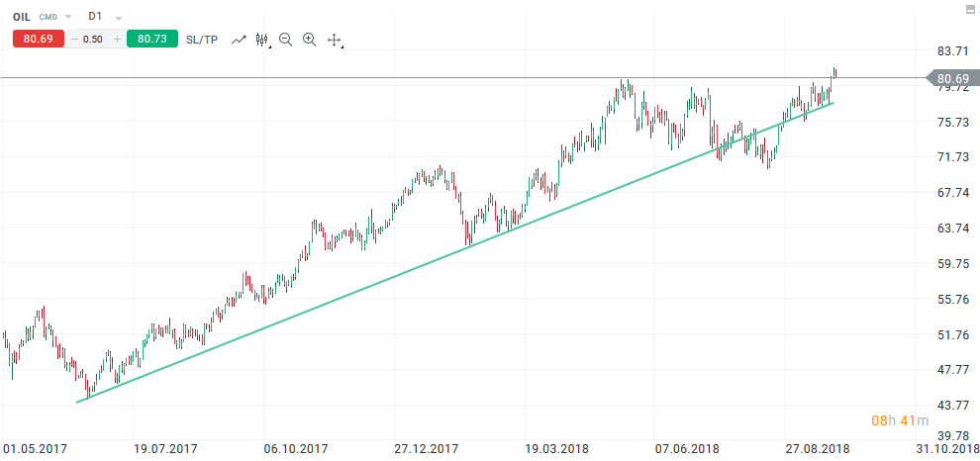Select the crosshair move tool
Screen dimensions: 980x461
(335, 40)
